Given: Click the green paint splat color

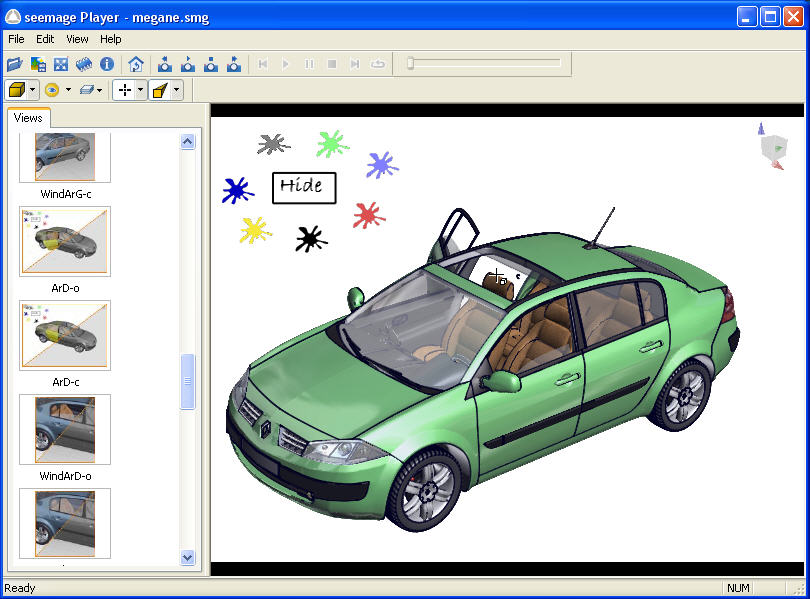Looking at the screenshot, I should pos(330,143).
